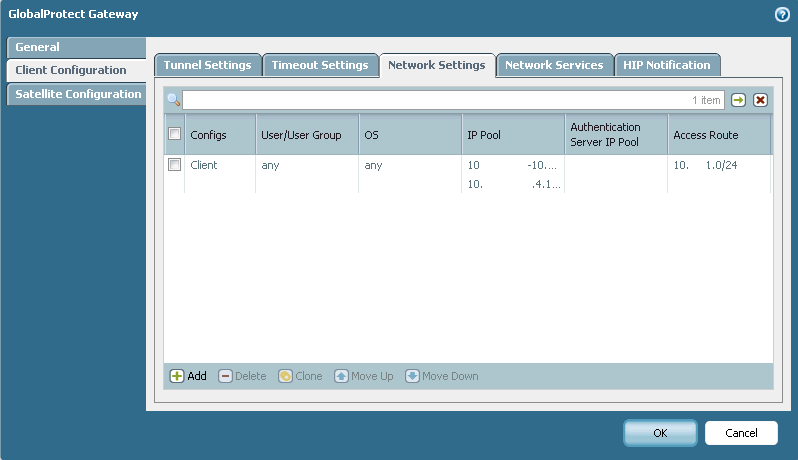Click the search magnifier icon
798x460 pixels.
point(173,100)
